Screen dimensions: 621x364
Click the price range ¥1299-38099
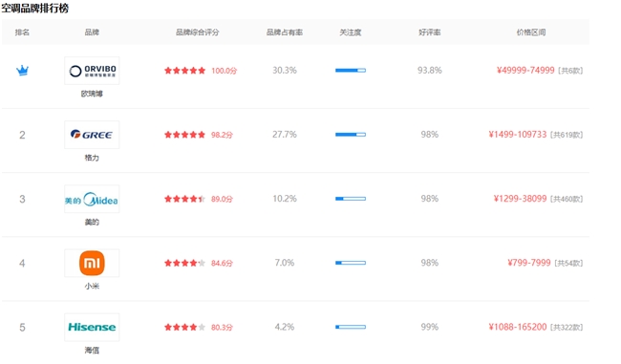(x=520, y=199)
